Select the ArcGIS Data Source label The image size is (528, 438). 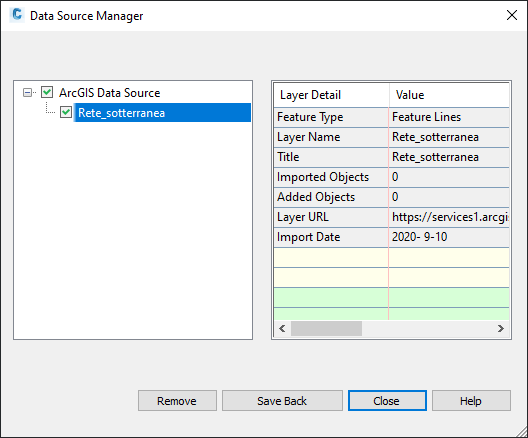[x=109, y=93]
